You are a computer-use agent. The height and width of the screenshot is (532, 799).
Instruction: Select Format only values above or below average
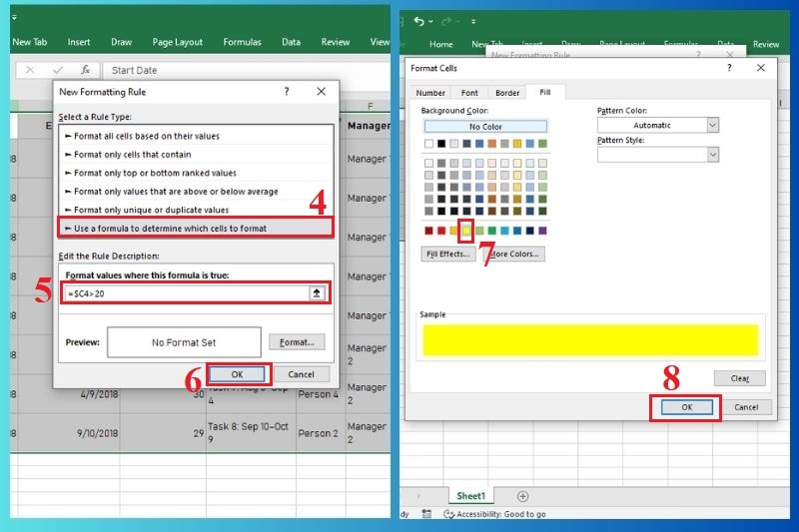point(196,192)
